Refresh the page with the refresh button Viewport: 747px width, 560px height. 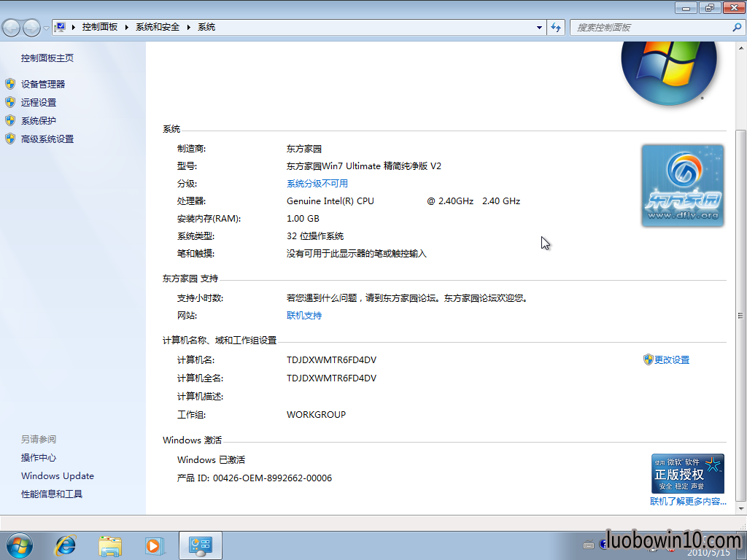pyautogui.click(x=555, y=28)
